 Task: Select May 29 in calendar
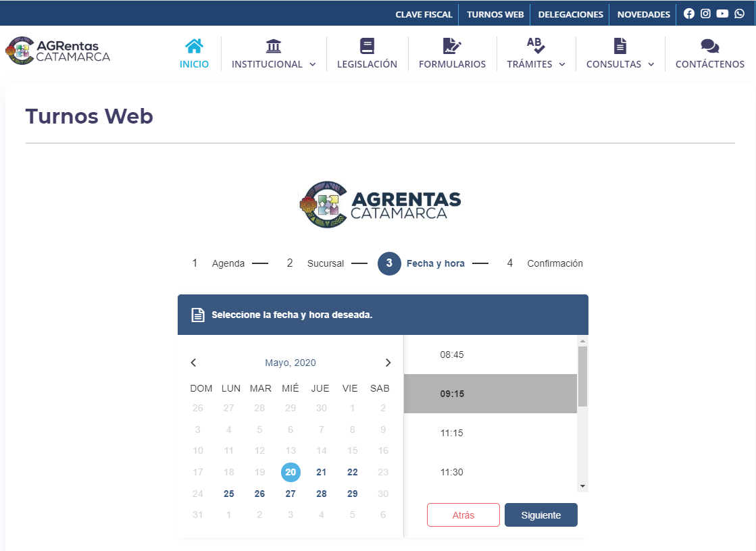click(353, 494)
